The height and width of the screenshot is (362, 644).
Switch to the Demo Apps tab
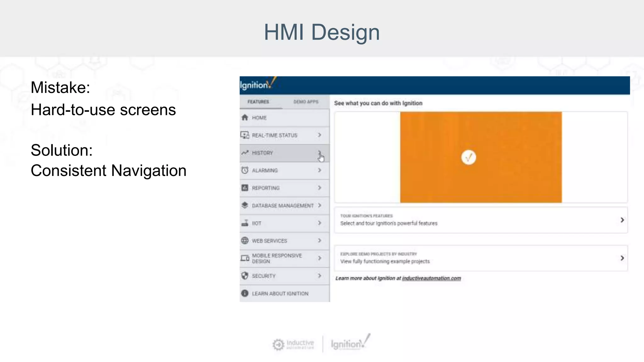306,102
